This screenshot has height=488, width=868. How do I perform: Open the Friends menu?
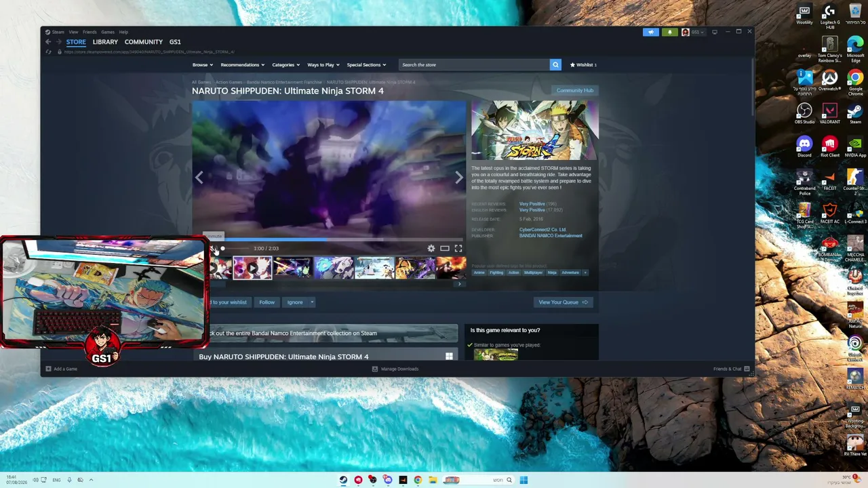90,32
